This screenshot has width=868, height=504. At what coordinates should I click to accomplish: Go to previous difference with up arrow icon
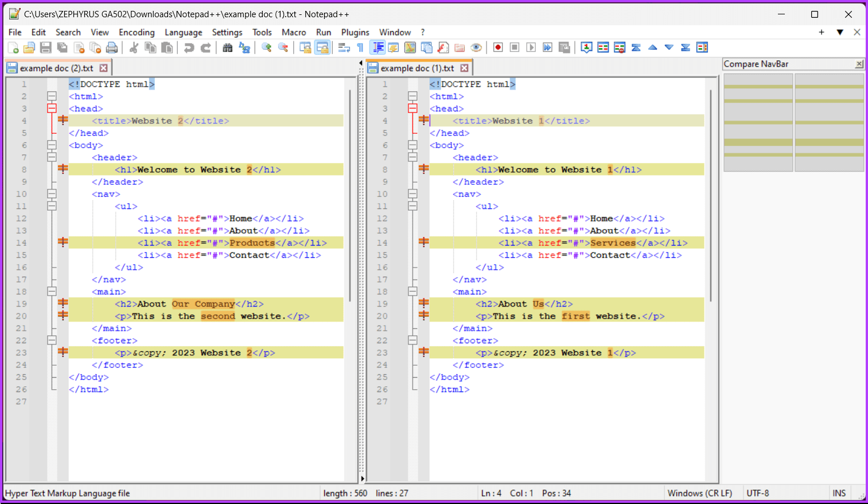(x=652, y=48)
